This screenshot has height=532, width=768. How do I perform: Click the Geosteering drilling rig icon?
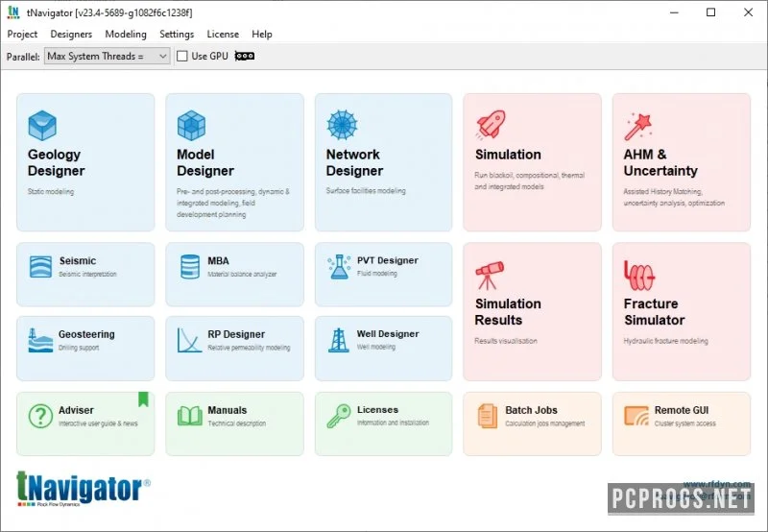(x=40, y=341)
